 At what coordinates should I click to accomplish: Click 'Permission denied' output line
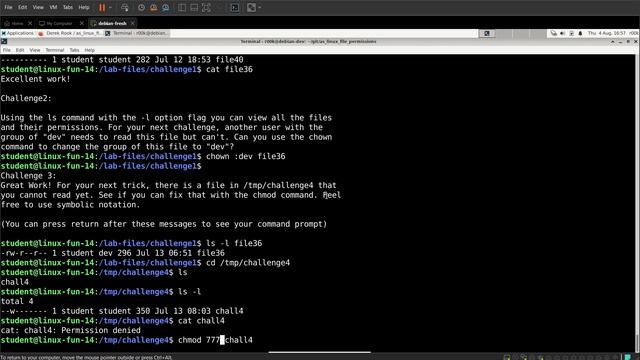tap(71, 330)
